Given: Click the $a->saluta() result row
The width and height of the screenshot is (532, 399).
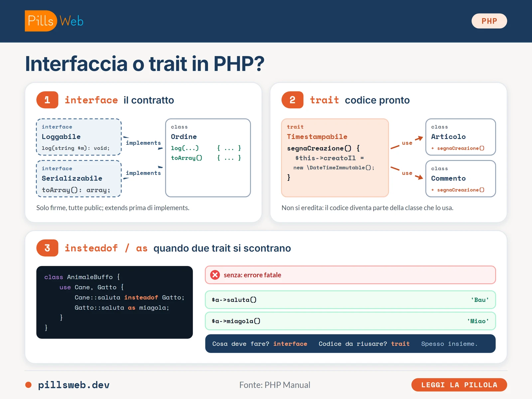Looking at the screenshot, I should click(350, 300).
